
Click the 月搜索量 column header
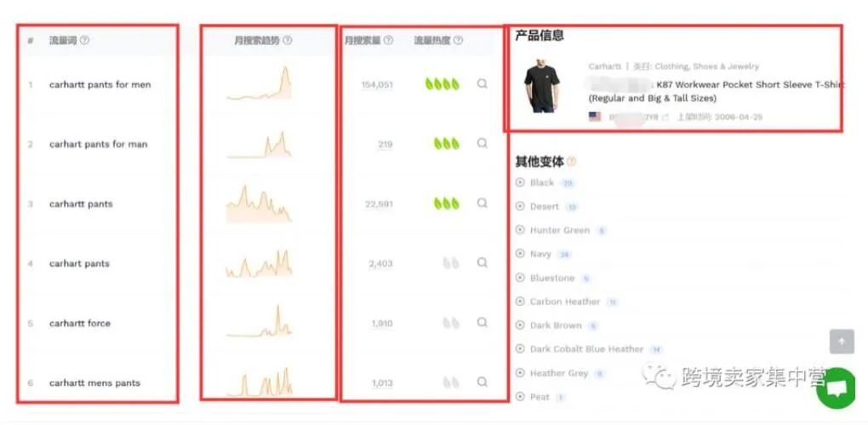click(363, 40)
